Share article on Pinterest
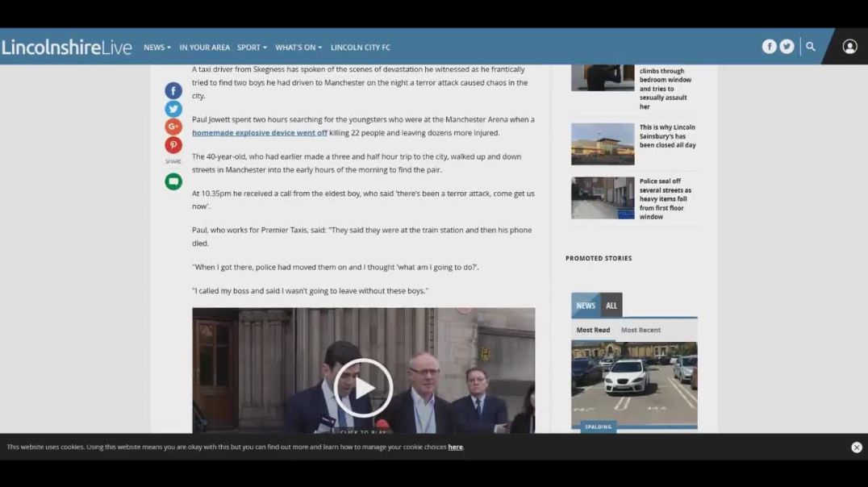This screenshot has width=868, height=487. pos(173,145)
